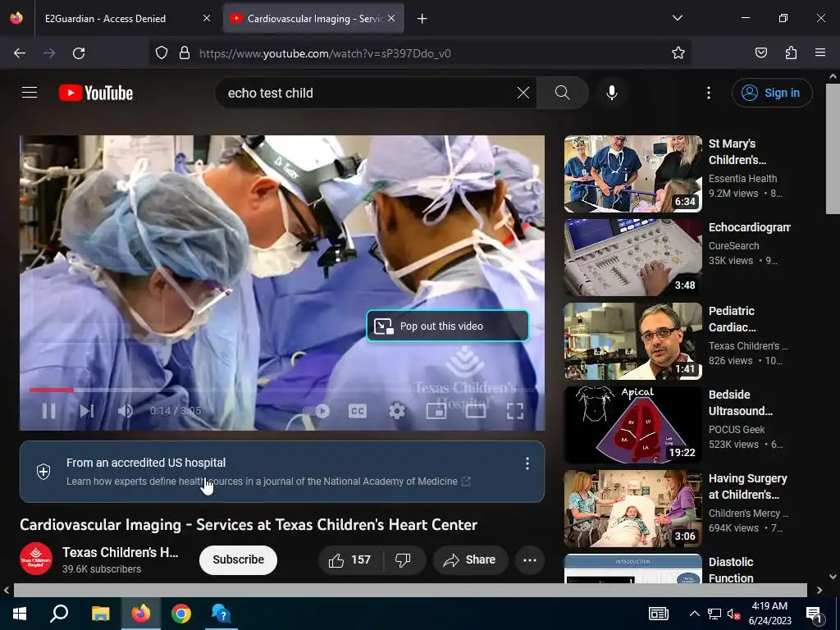840x630 pixels.
Task: Open Firefox extensions puzzle icon
Action: (x=792, y=53)
